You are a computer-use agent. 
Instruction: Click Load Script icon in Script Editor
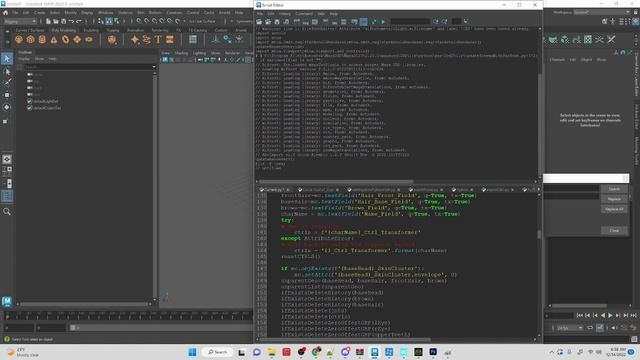(x=259, y=21)
